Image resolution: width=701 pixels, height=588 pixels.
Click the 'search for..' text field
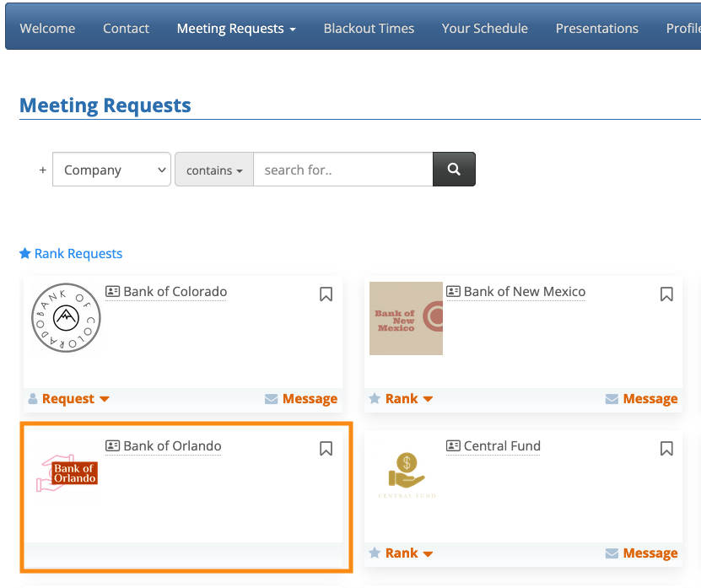(343, 170)
